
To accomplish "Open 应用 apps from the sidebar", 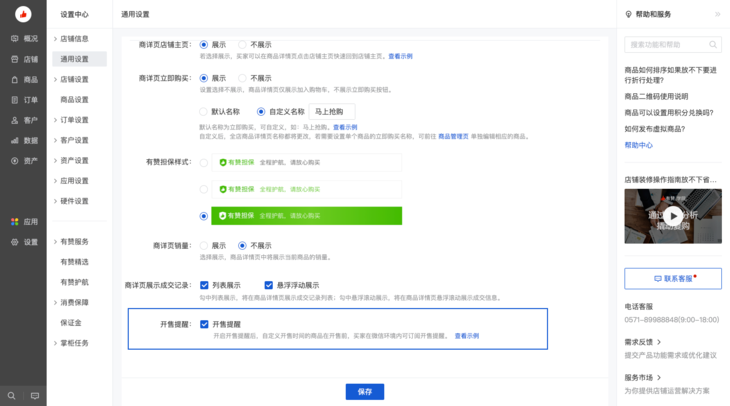I will (24, 222).
